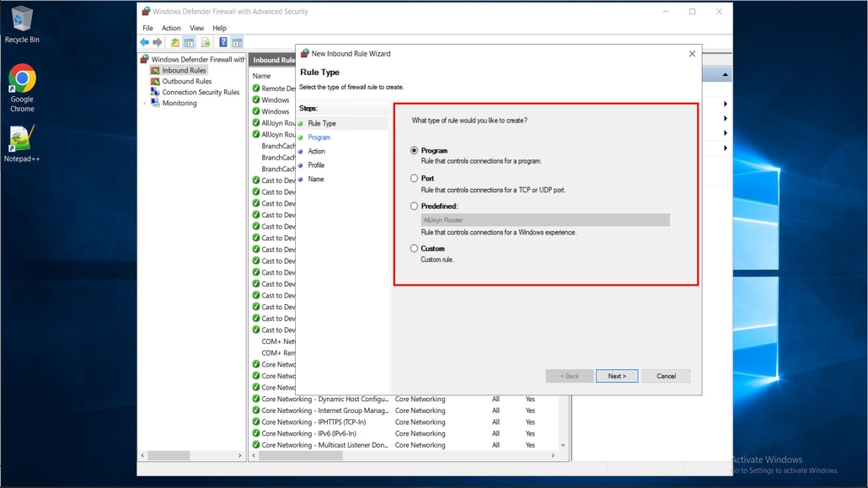Click check icon of Dynamic Host Configuration rule
Screen dimensions: 868x488
pos(255,399)
